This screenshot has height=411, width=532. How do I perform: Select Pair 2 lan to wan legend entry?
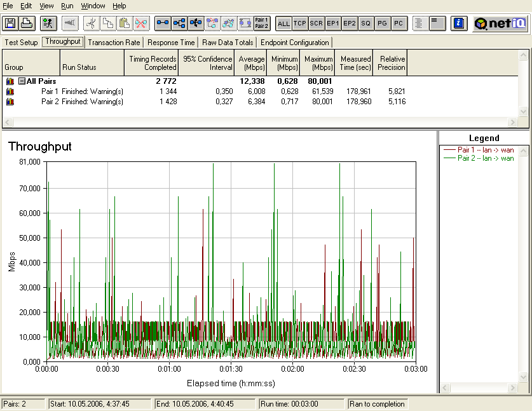coord(486,158)
